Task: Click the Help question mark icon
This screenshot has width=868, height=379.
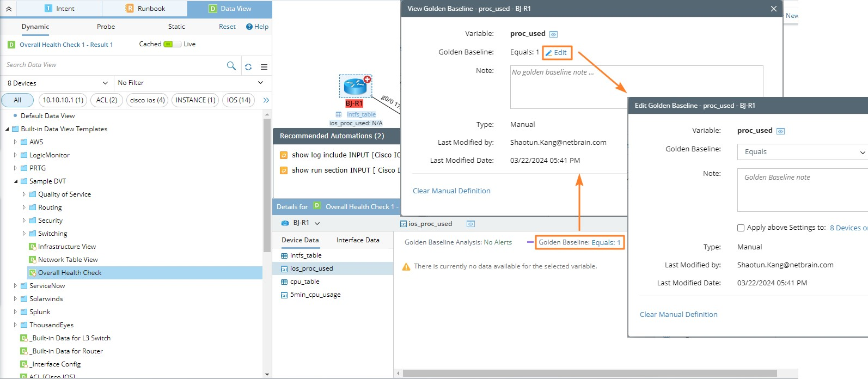Action: (x=249, y=27)
